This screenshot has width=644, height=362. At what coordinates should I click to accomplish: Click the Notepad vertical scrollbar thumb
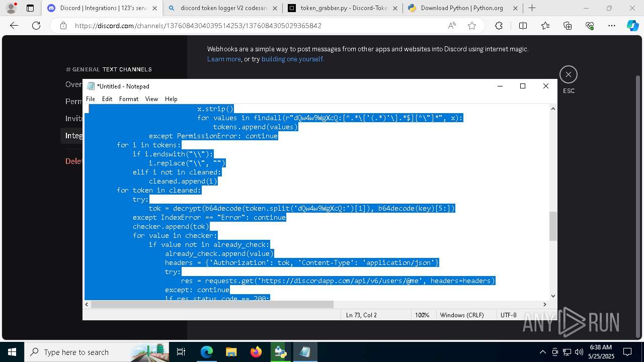(x=553, y=226)
